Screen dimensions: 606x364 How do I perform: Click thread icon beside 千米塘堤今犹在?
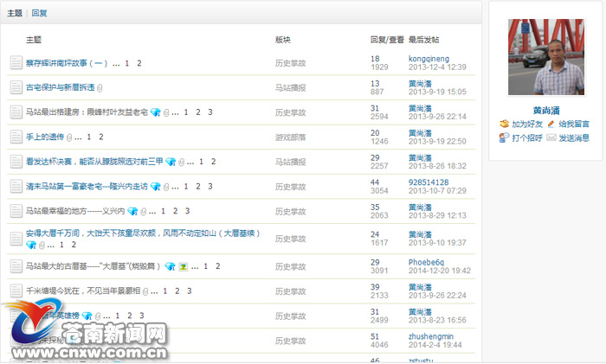[x=16, y=291]
